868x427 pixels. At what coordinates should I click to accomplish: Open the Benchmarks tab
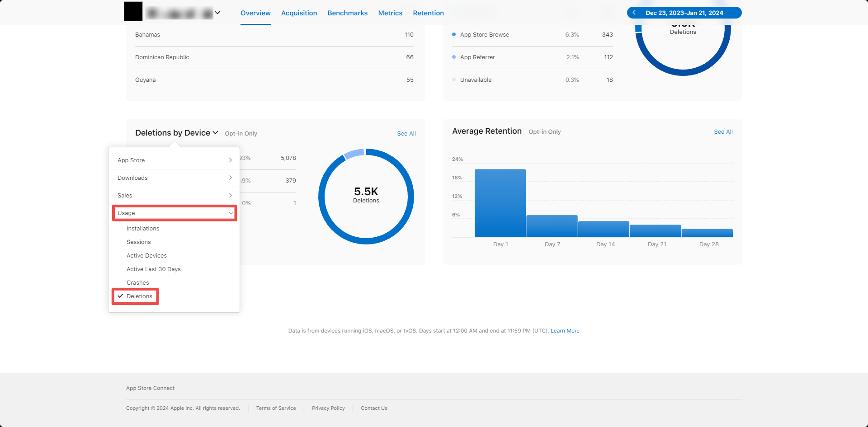pos(347,13)
